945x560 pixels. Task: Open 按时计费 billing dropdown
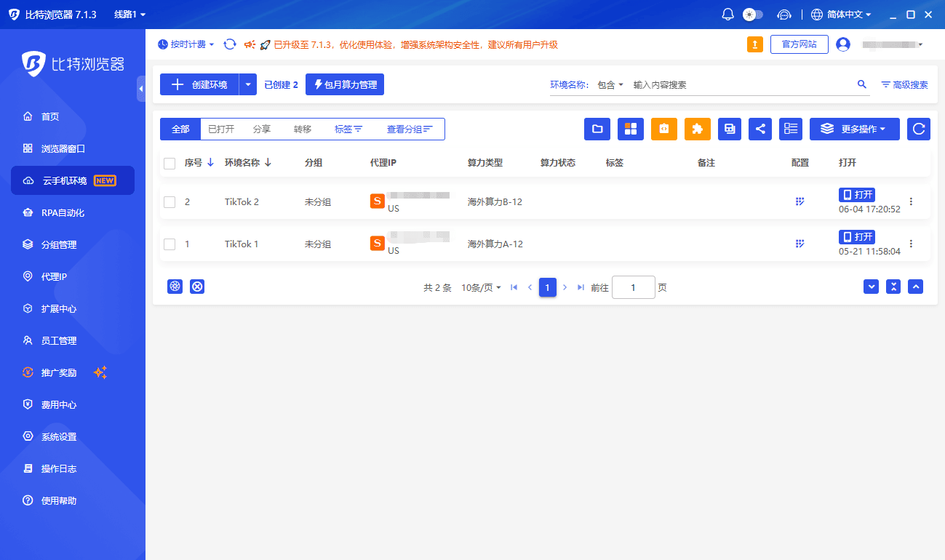click(186, 44)
